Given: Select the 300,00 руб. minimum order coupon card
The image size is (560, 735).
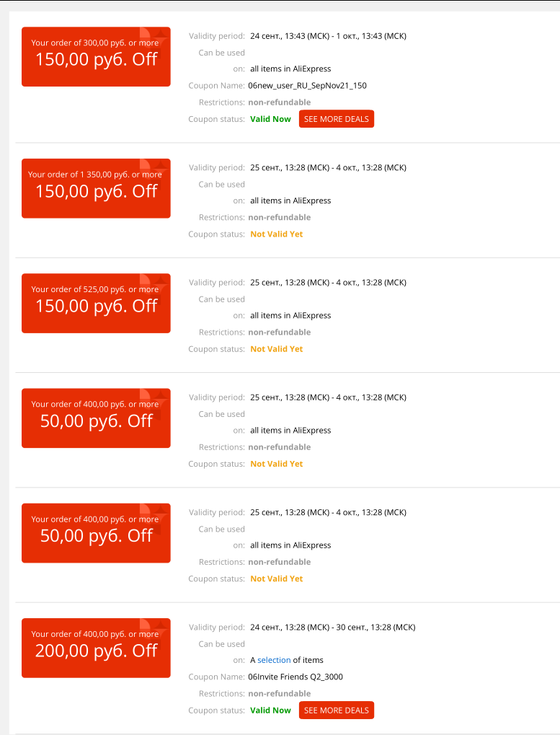Looking at the screenshot, I should 96,57.
